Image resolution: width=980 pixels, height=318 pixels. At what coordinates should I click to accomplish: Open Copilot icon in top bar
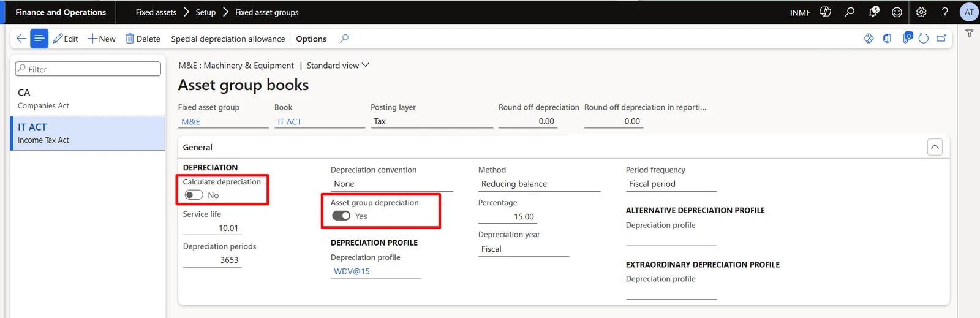[x=825, y=12]
